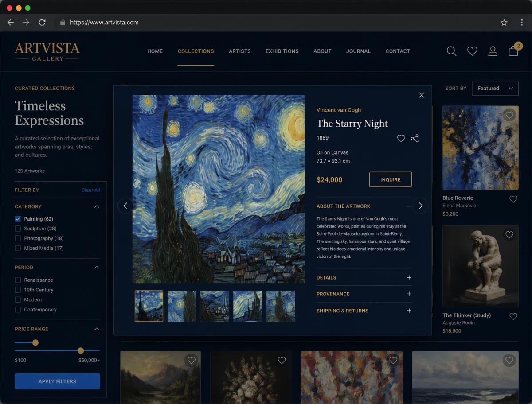Close the Starry Night artwork modal

[x=422, y=95]
